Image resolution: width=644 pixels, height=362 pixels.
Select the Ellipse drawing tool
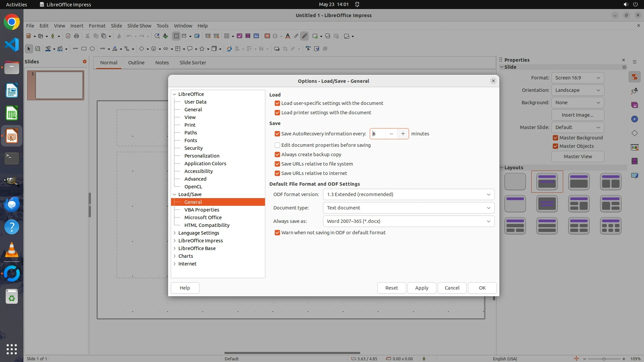[x=92, y=49]
